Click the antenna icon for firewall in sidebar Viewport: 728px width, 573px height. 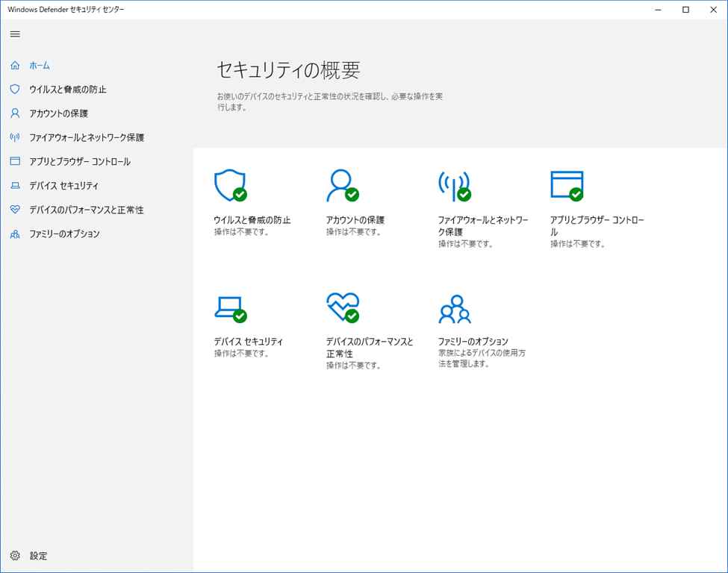(x=15, y=137)
